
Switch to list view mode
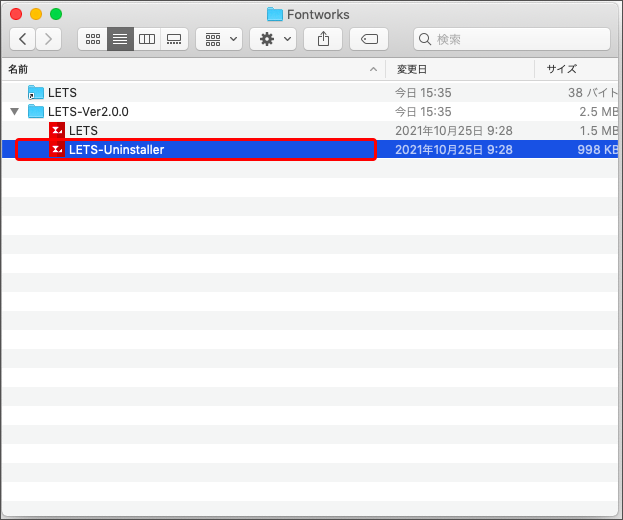pos(120,39)
